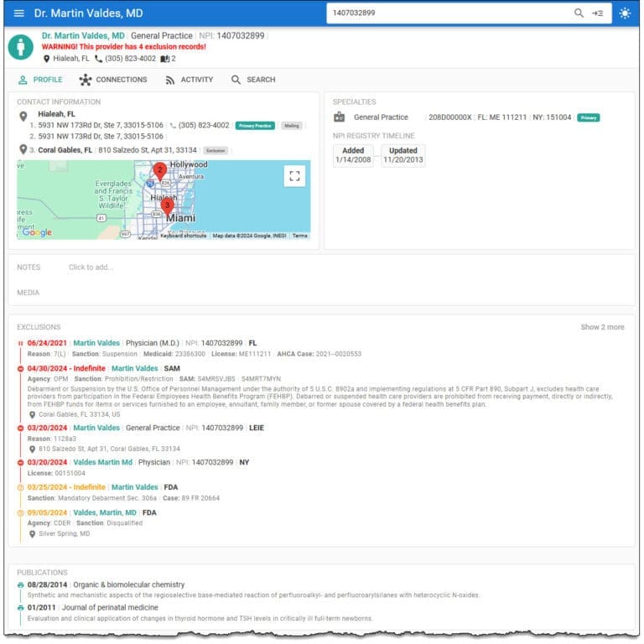The height and width of the screenshot is (644, 644).
Task: Open Valdes Martin Md NY exclusion link
Action: pos(102,462)
